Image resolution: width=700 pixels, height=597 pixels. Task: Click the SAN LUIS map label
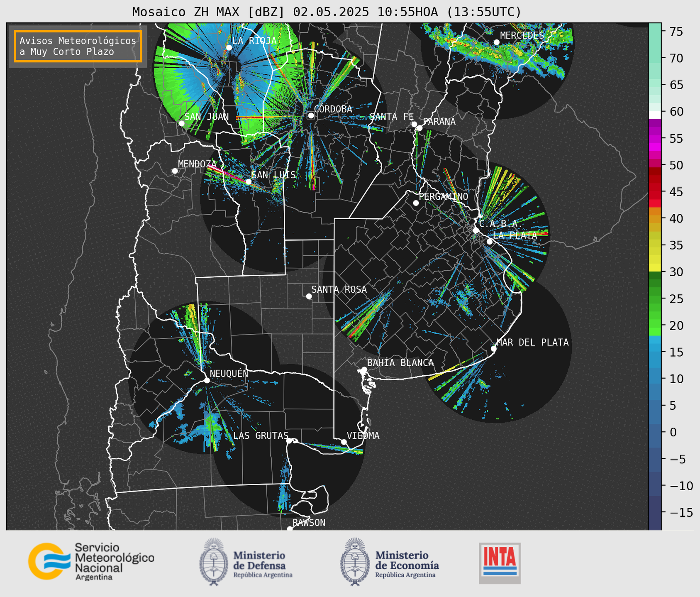pos(274,175)
